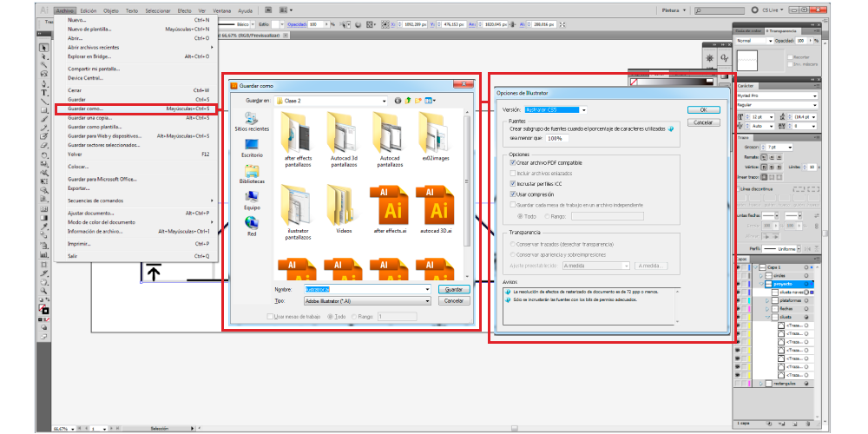Hide the Capa 1 layer eye
Image resolution: width=868 pixels, height=434 pixels.
click(739, 266)
